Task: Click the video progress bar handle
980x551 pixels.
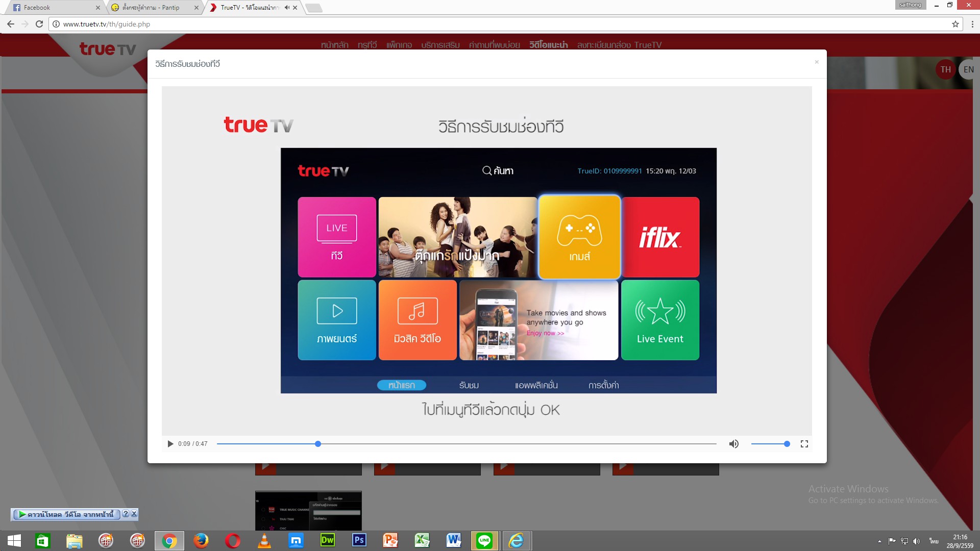Action: click(x=318, y=444)
